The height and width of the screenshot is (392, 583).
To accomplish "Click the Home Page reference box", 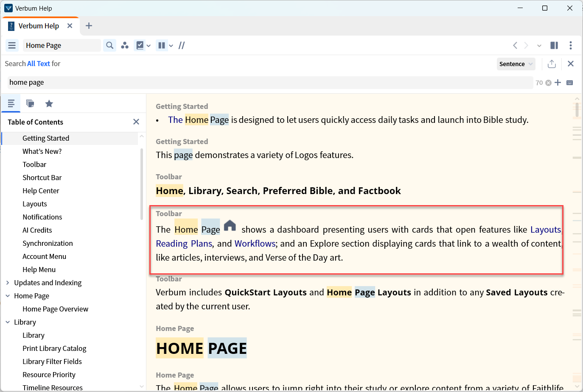I will click(x=62, y=45).
